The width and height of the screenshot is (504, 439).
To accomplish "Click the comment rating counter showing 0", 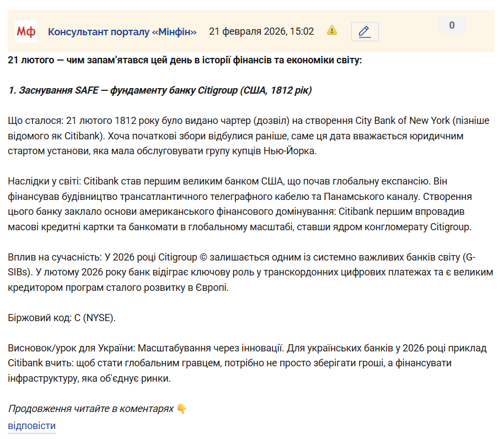I will coord(452,25).
